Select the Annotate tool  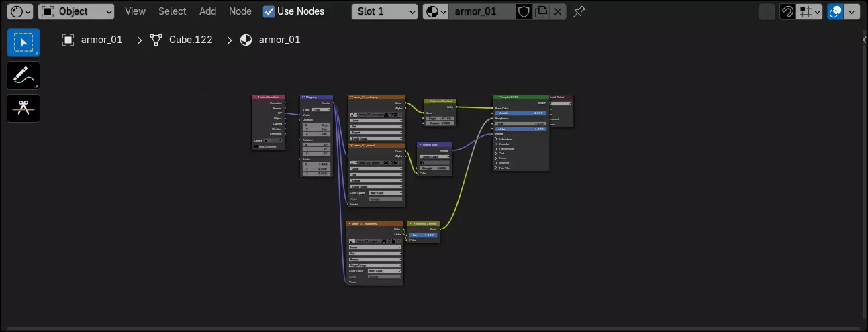tap(23, 75)
